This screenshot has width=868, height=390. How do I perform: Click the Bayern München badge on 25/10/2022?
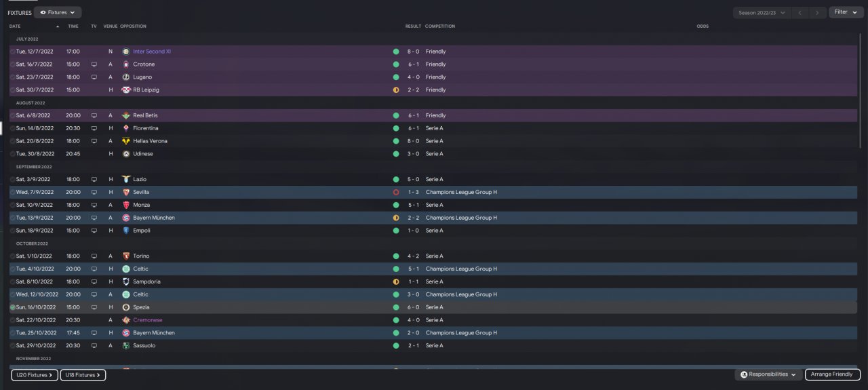126,333
